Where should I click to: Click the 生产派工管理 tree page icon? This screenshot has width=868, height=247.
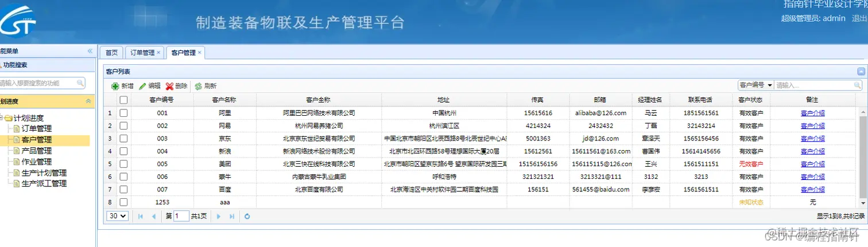point(17,183)
